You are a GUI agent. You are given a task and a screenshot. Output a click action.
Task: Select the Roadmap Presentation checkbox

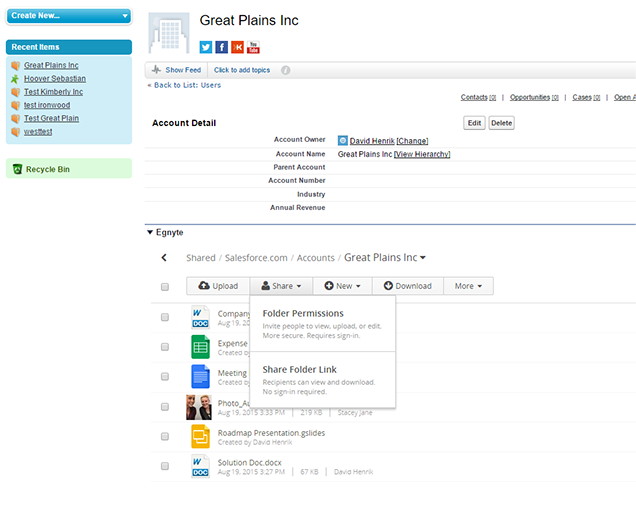tap(165, 436)
